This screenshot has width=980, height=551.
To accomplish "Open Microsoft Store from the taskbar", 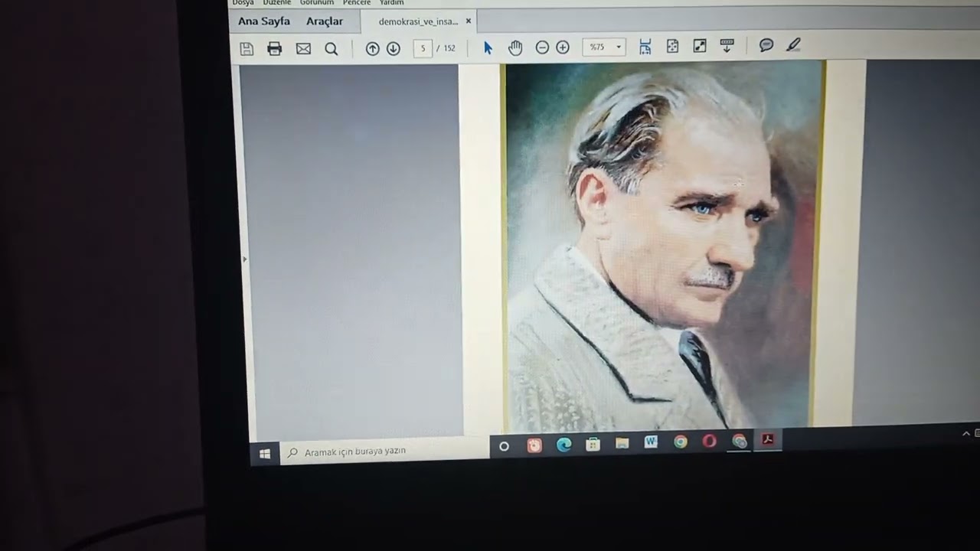I will tap(593, 444).
